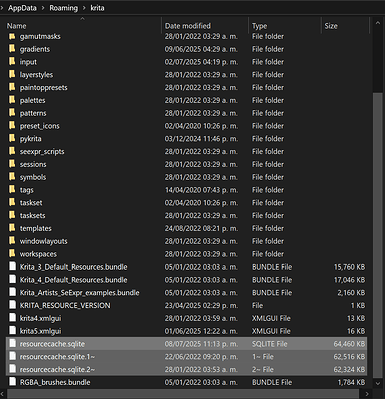Click the layerstyles folder icon
Viewport: 385px width, 399px height.
point(12,74)
